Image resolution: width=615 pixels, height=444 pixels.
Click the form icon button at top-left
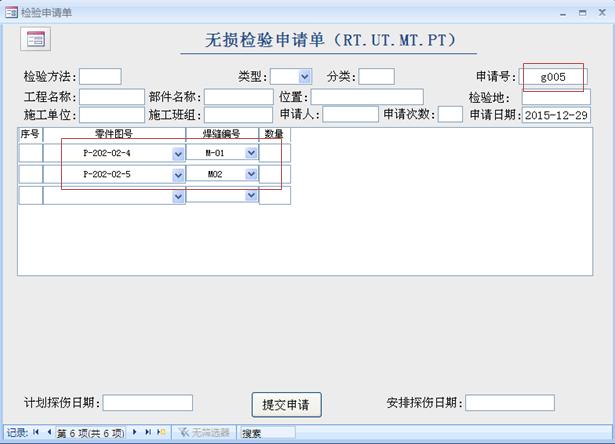(35, 38)
